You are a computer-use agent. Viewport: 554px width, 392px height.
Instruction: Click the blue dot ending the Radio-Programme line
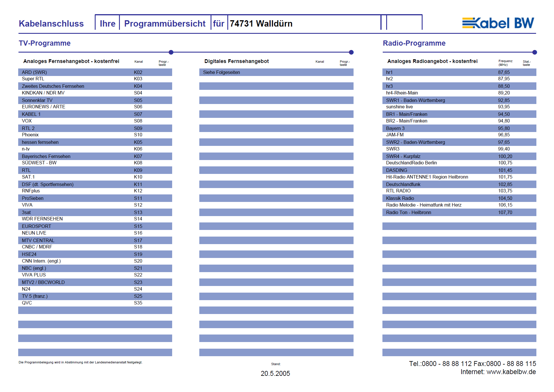coord(535,52)
